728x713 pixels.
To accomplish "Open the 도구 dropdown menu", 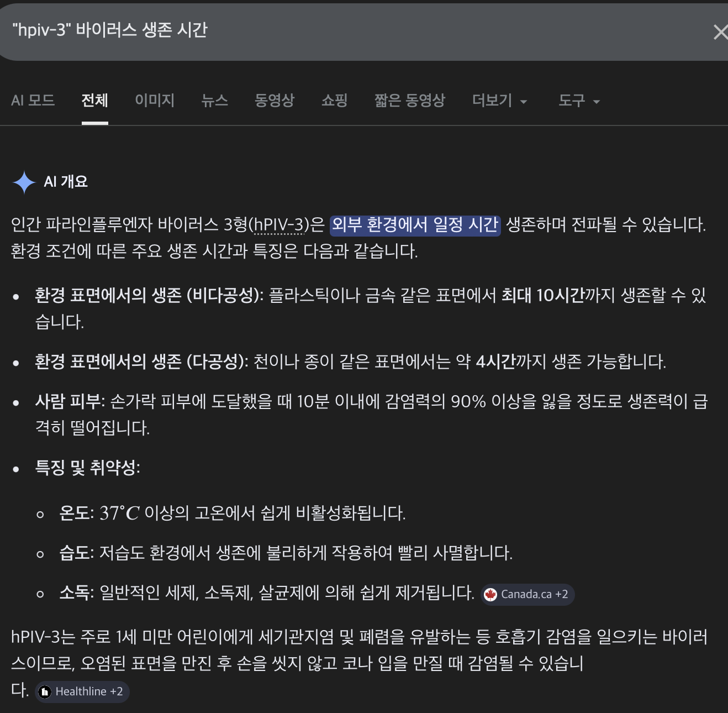I will [579, 101].
